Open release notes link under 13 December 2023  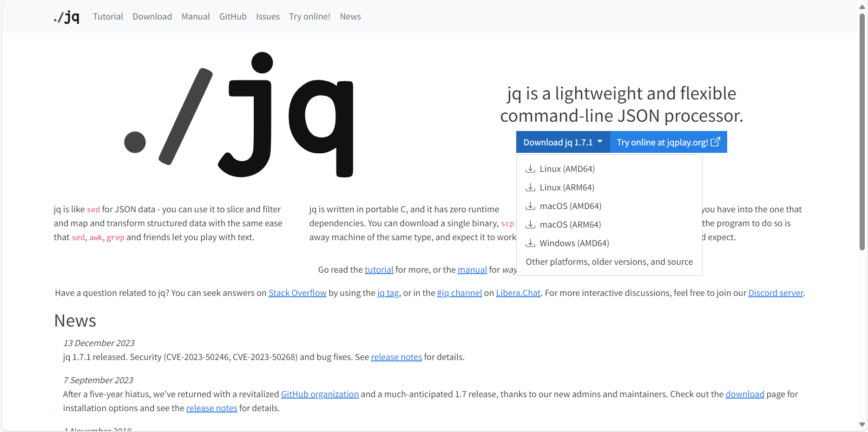pyautogui.click(x=396, y=357)
